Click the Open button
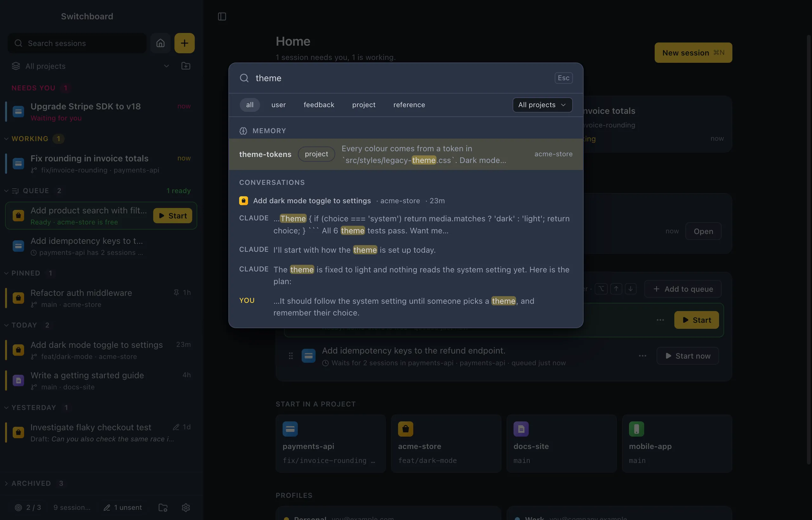Image resolution: width=812 pixels, height=520 pixels. [703, 231]
